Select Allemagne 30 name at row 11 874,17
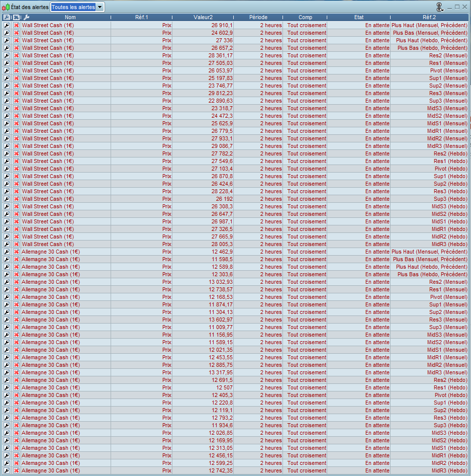Image resolution: width=471 pixels, height=476 pixels. pos(51,304)
